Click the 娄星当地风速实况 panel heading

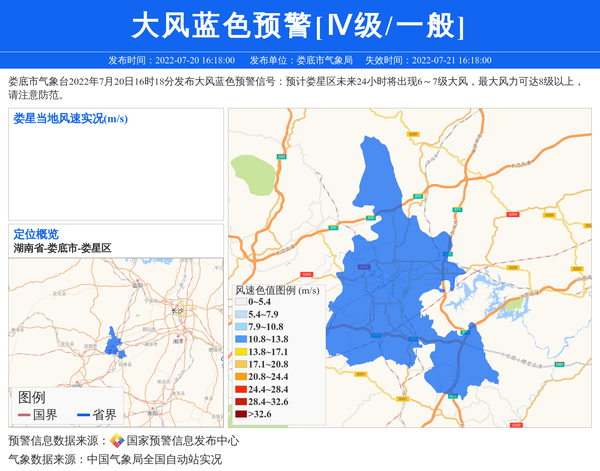70,119
